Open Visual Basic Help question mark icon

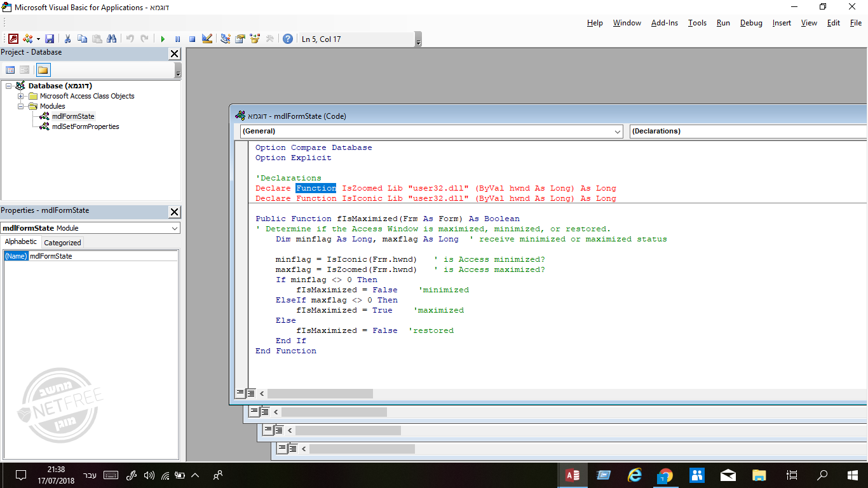pyautogui.click(x=288, y=39)
